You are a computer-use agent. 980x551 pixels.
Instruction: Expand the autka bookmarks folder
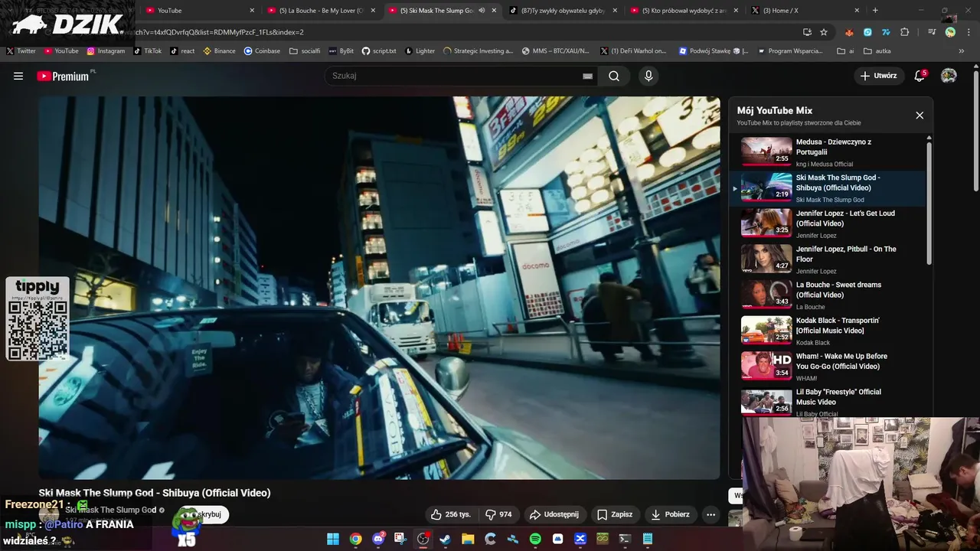coord(877,51)
